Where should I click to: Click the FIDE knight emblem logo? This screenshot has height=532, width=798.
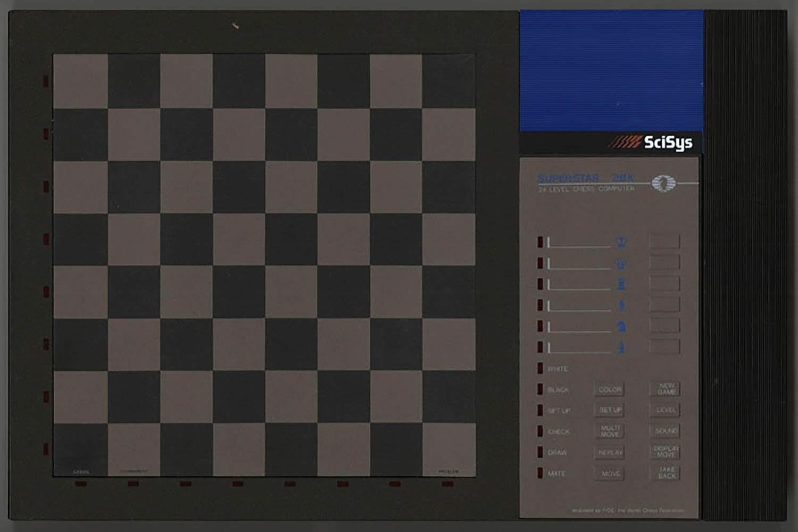663,184
